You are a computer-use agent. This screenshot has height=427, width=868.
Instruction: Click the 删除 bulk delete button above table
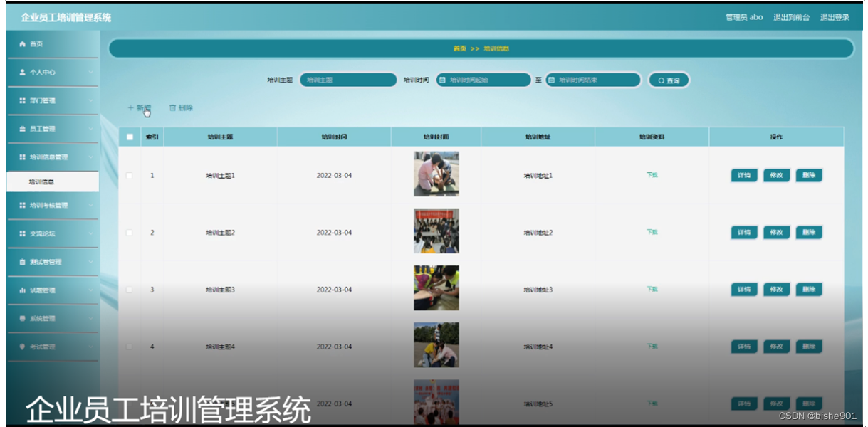pyautogui.click(x=181, y=108)
